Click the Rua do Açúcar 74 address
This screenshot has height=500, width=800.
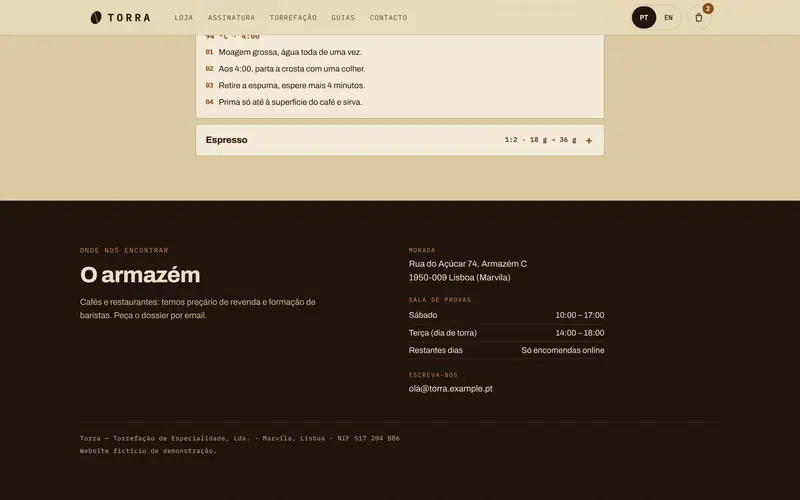pos(468,270)
